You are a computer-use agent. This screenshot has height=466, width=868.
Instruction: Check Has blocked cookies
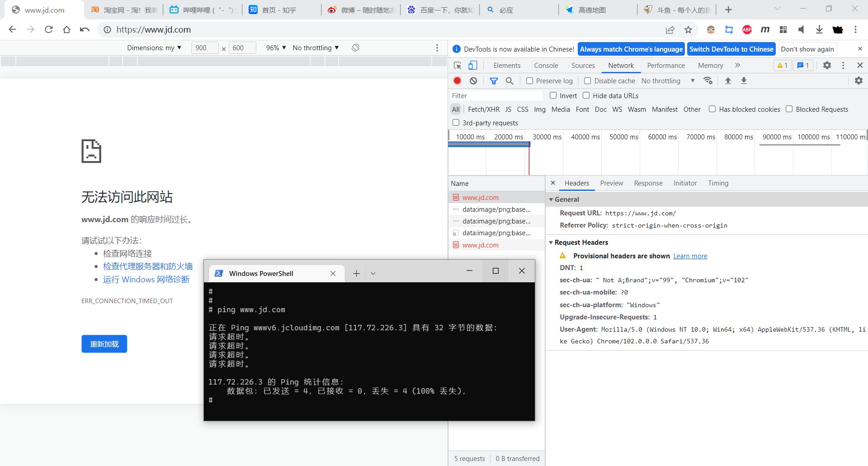(712, 109)
